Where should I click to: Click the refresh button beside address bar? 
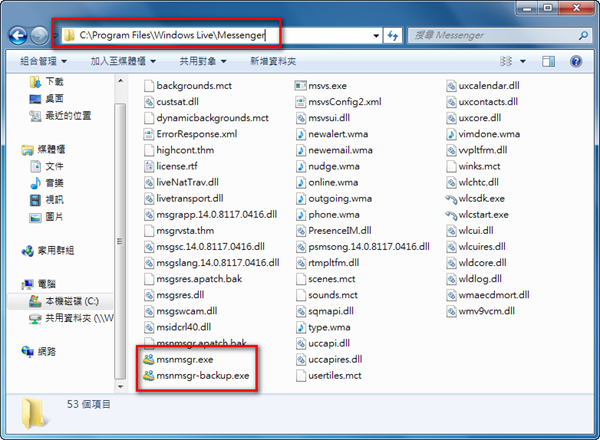(393, 36)
